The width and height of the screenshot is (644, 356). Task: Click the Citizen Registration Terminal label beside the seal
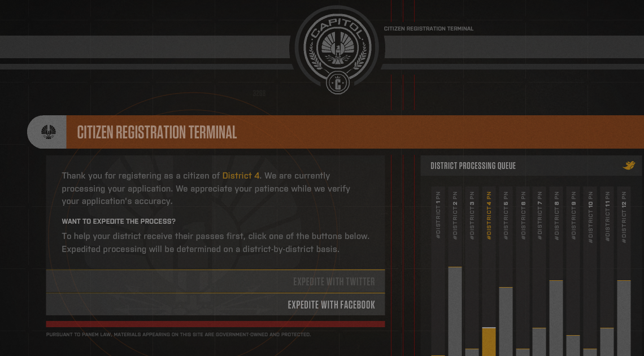coord(429,28)
